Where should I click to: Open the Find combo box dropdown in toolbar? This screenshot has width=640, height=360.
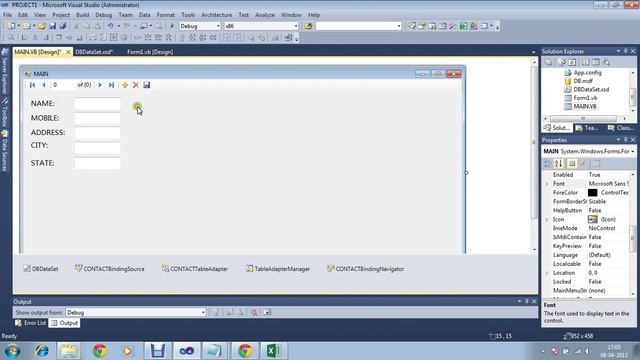click(x=399, y=26)
